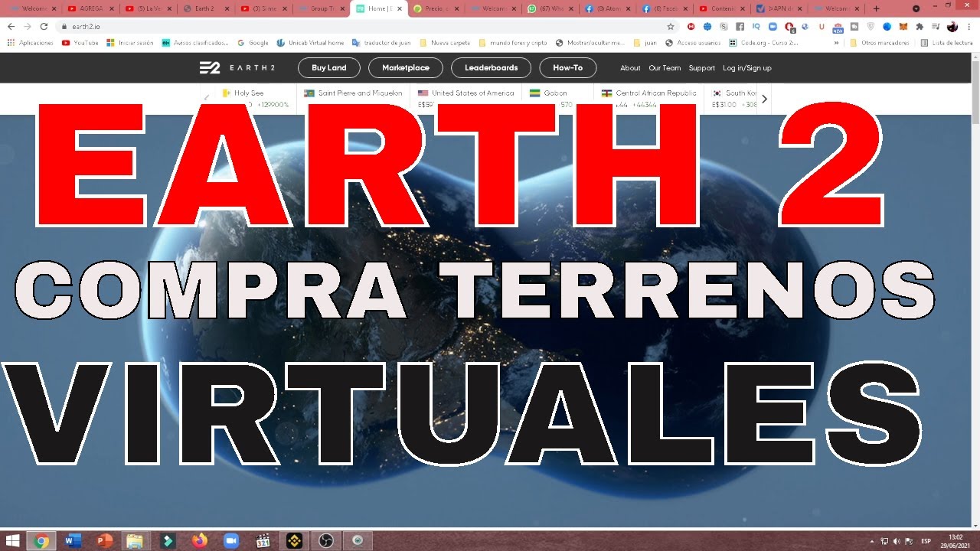Image resolution: width=980 pixels, height=551 pixels.
Task: Open the How-To page
Action: [567, 67]
